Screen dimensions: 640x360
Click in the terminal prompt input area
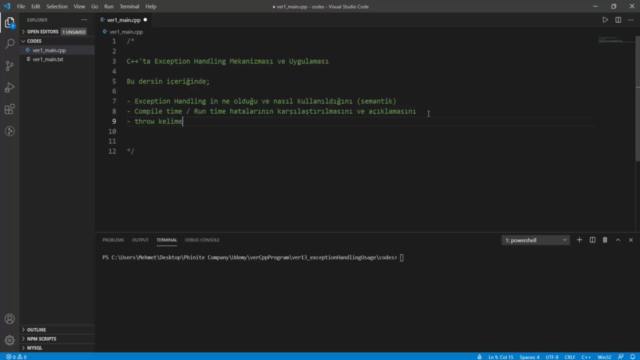click(402, 258)
